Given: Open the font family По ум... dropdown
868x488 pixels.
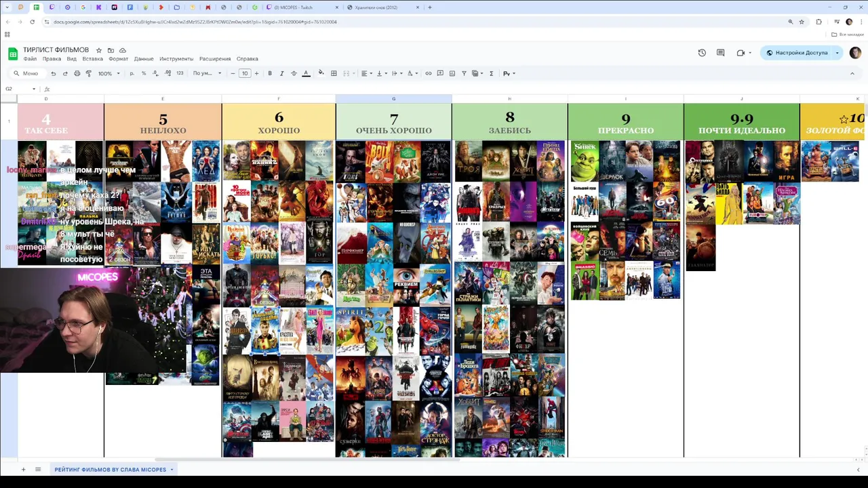Looking at the screenshot, I should click(207, 73).
